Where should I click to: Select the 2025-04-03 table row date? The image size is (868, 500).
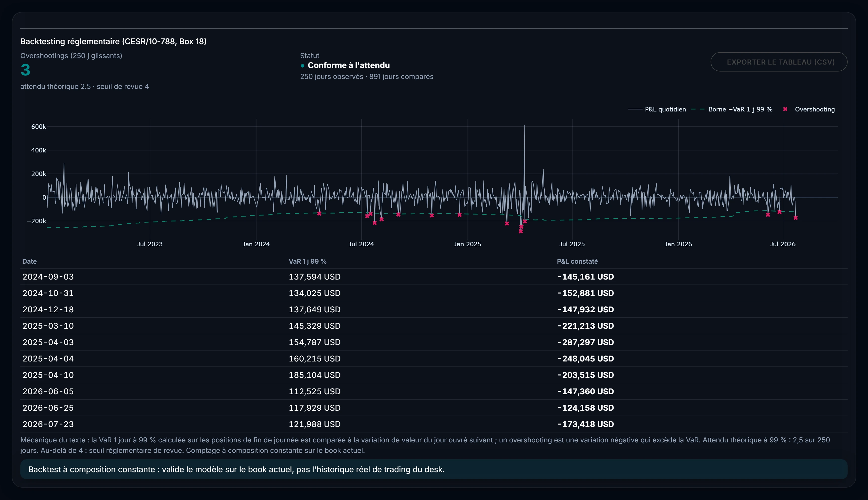click(x=48, y=342)
